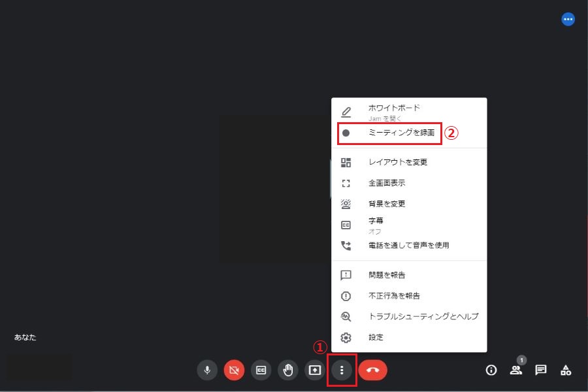Raise your hand
This screenshot has height=392, width=588.
(x=287, y=370)
